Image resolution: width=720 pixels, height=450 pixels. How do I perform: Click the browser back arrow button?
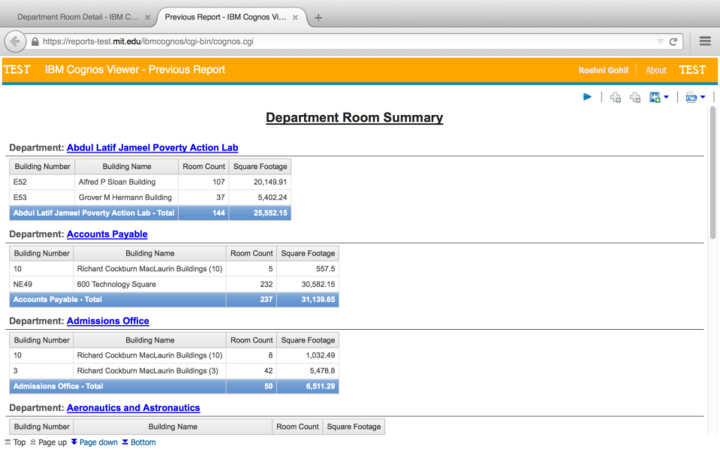click(x=15, y=42)
